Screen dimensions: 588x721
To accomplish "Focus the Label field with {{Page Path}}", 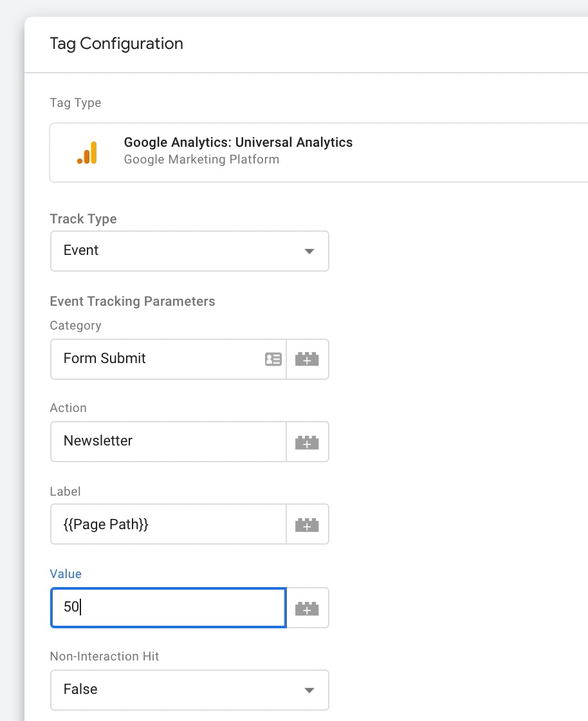I will click(168, 524).
